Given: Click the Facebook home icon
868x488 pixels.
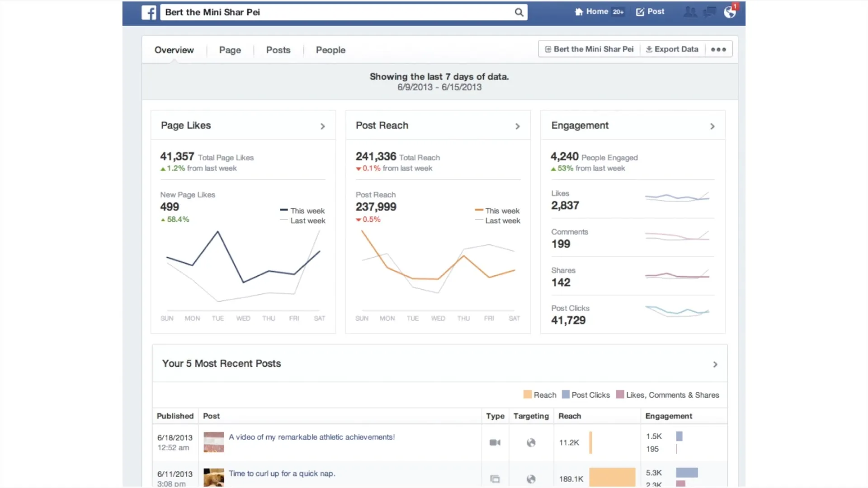Looking at the screenshot, I should [578, 11].
